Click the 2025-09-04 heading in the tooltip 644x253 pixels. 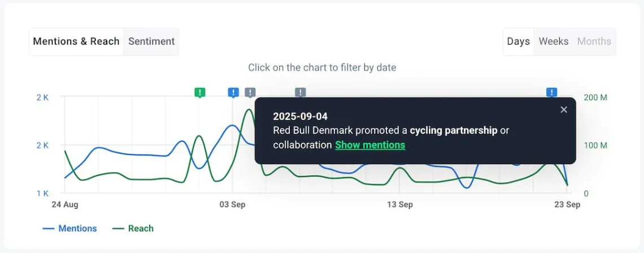pyautogui.click(x=300, y=116)
